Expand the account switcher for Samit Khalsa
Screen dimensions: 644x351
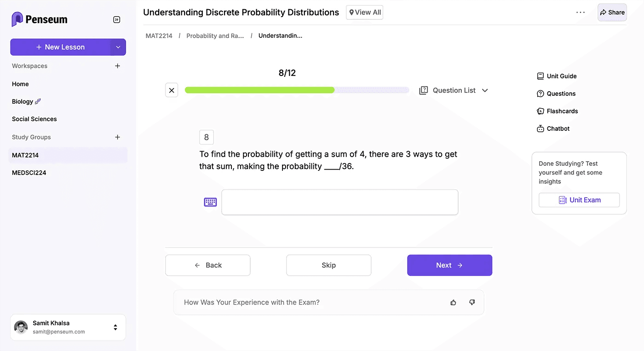pos(115,327)
